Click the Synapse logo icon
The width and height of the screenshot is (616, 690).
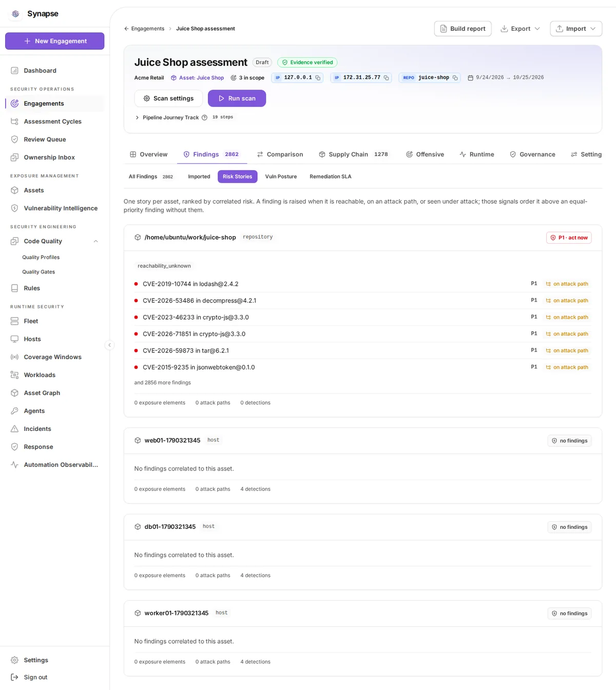click(15, 14)
